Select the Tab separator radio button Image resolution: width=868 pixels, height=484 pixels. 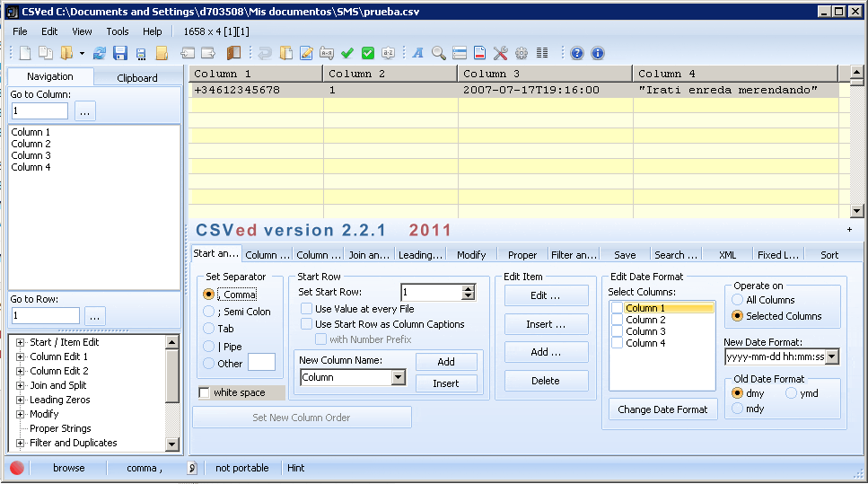pos(208,329)
